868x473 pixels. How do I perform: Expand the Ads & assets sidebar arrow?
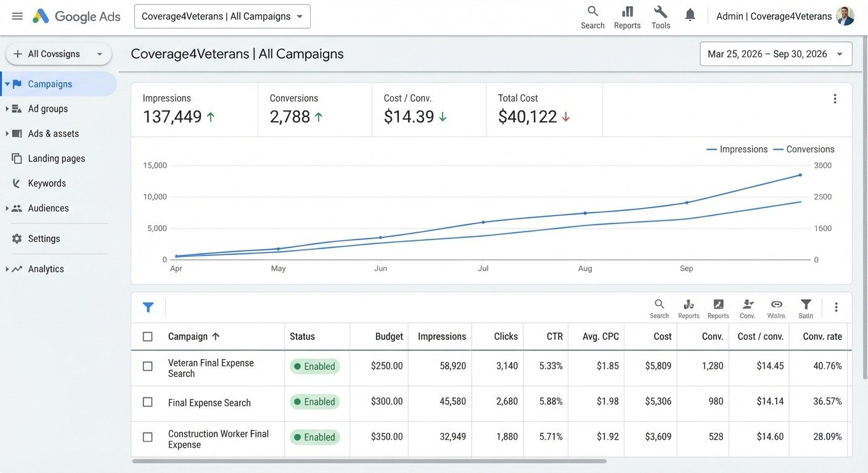tap(7, 134)
